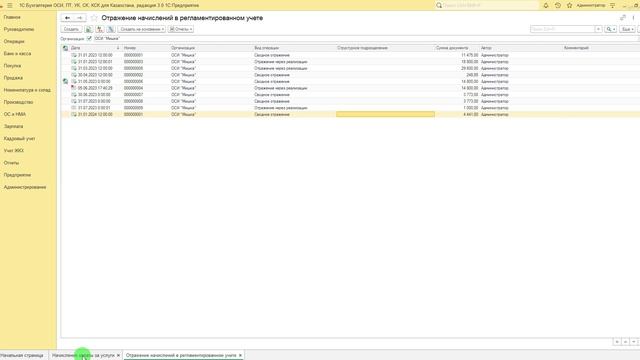The width and height of the screenshot is (640, 360).
Task: Click the third toolbar icon after Создать
Action: (111, 29)
